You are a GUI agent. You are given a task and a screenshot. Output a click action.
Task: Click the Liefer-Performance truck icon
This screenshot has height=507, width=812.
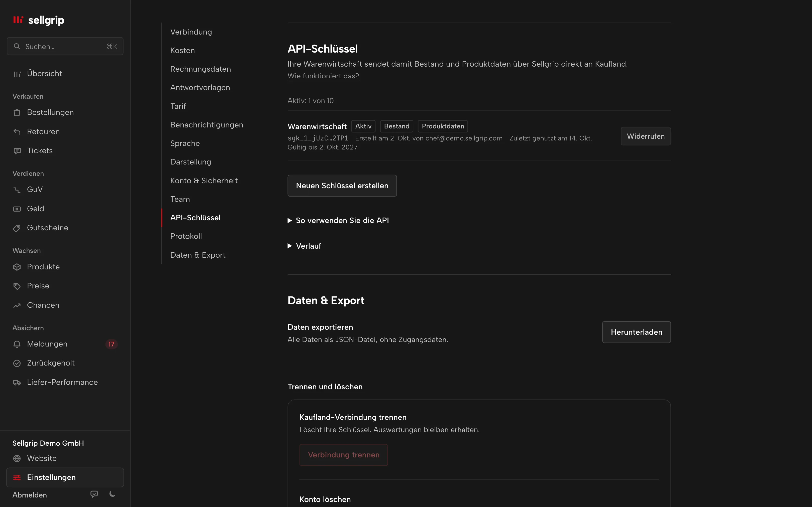(x=17, y=383)
